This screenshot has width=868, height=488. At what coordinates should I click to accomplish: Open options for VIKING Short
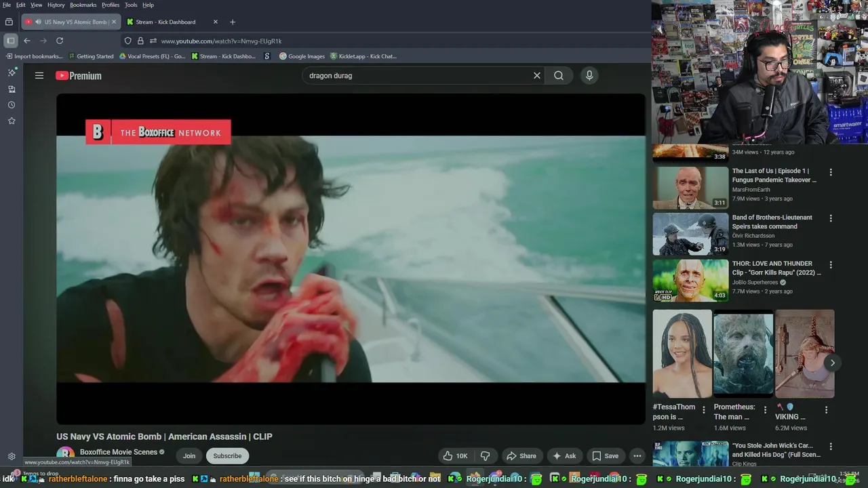tap(826, 410)
